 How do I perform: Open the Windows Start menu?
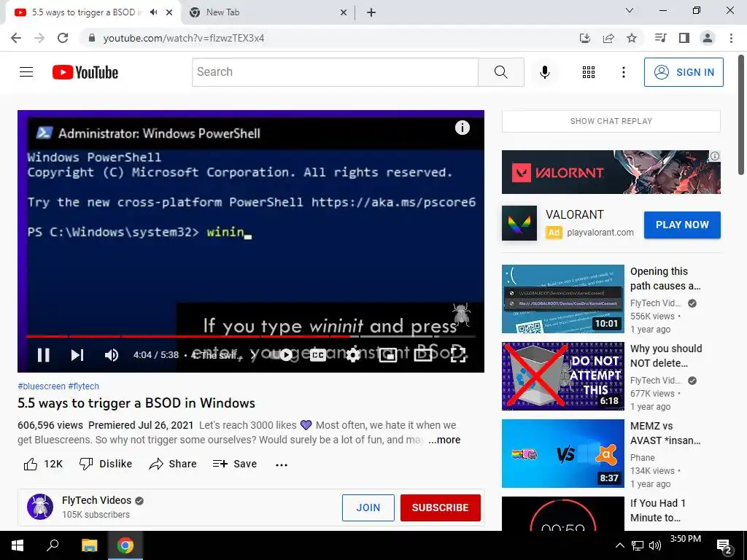[x=18, y=545]
